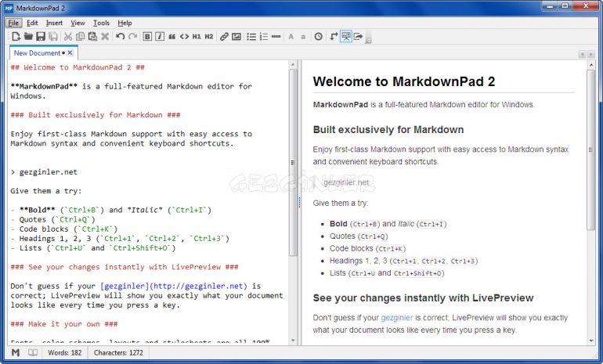Save the document with the Save icon

click(x=41, y=37)
